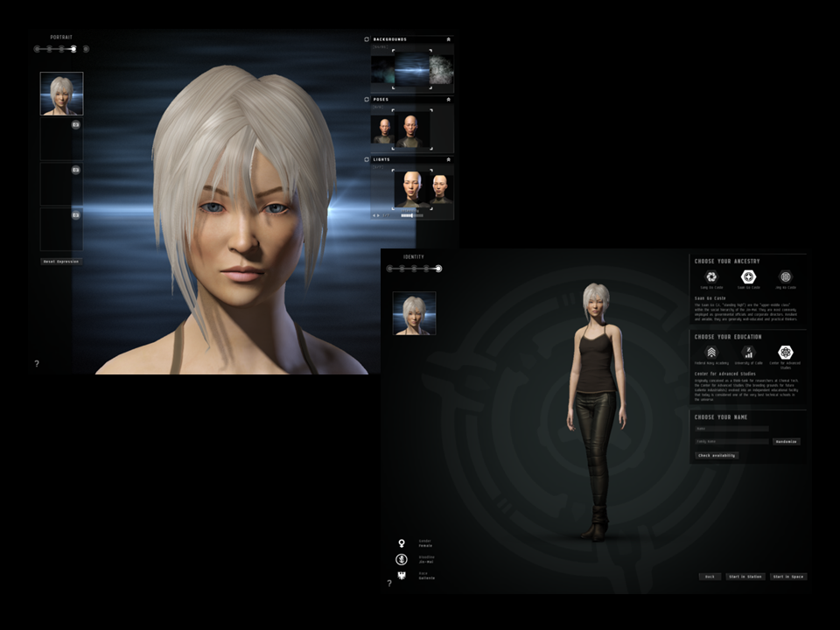Focus the first Name input field
The height and width of the screenshot is (630, 840).
[x=731, y=429]
